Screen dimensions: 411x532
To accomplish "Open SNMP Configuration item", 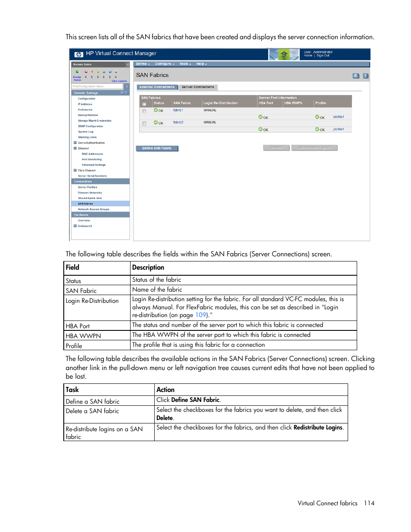I will pyautogui.click(x=90, y=126).
